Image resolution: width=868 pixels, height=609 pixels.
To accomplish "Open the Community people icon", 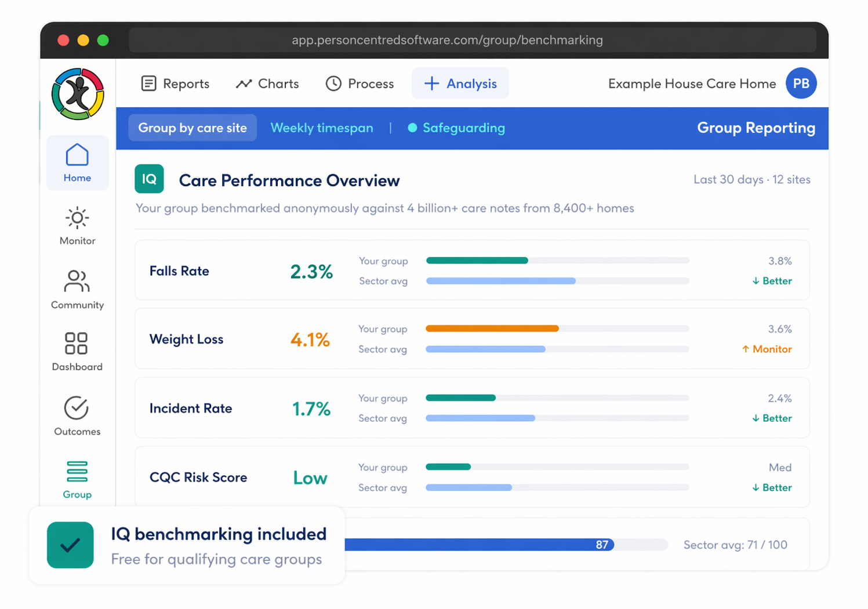I will coord(77,281).
